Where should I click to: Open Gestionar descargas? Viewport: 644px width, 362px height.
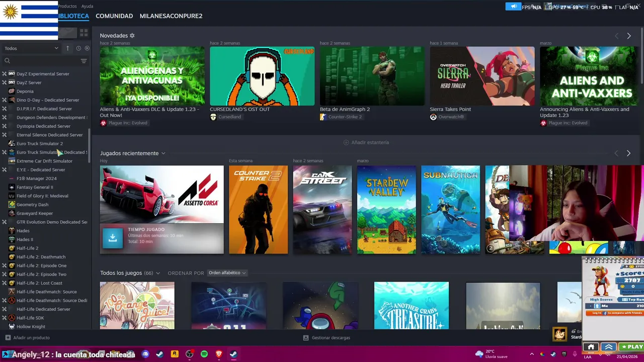pos(327,338)
